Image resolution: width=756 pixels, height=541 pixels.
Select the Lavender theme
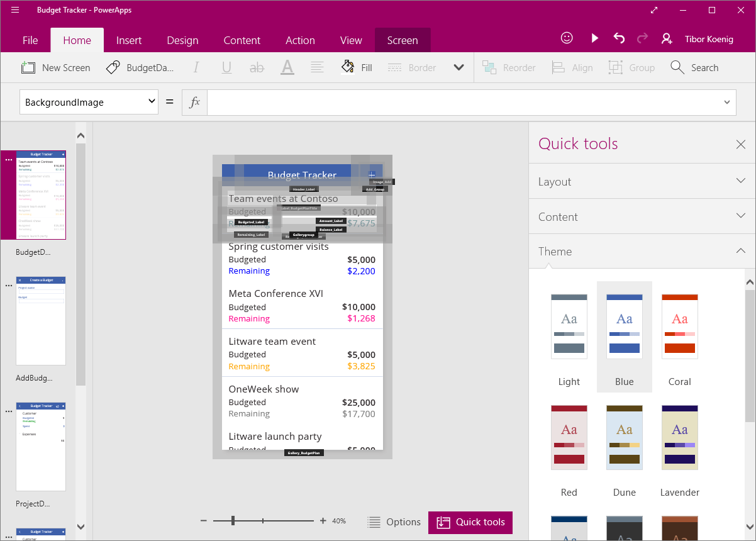pos(680,448)
